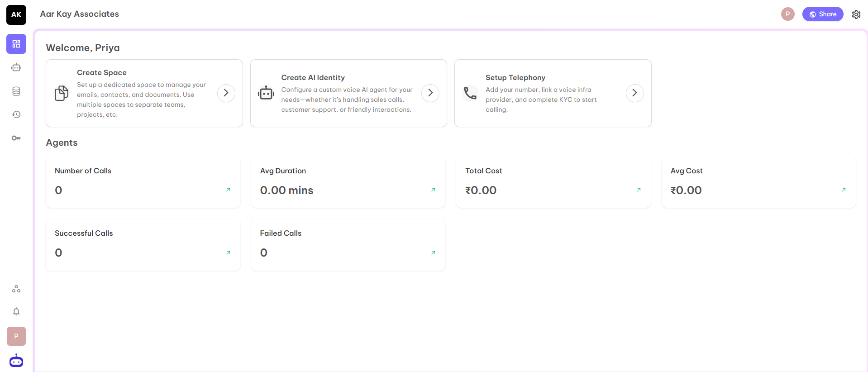Click the Share button
868x372 pixels.
823,14
